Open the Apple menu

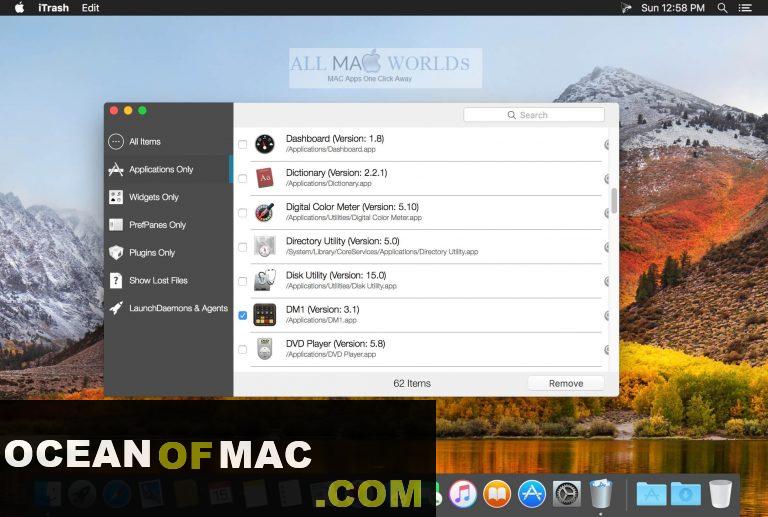pyautogui.click(x=20, y=8)
